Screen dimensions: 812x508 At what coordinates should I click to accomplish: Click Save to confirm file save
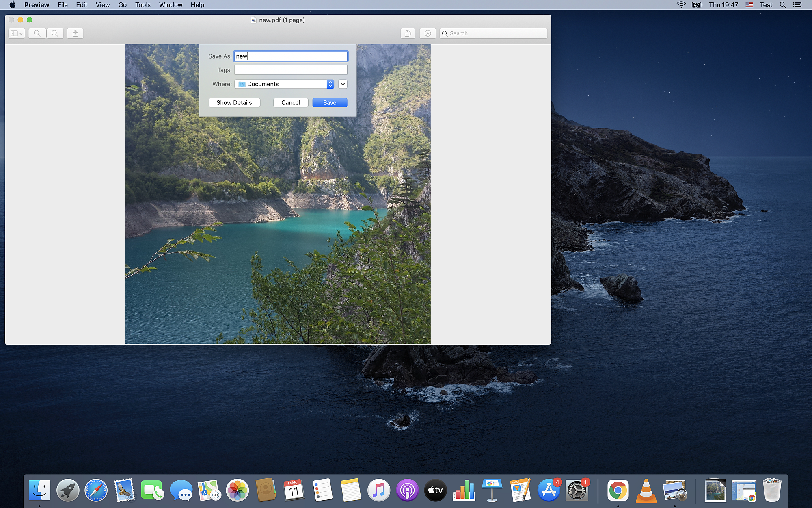click(x=330, y=102)
